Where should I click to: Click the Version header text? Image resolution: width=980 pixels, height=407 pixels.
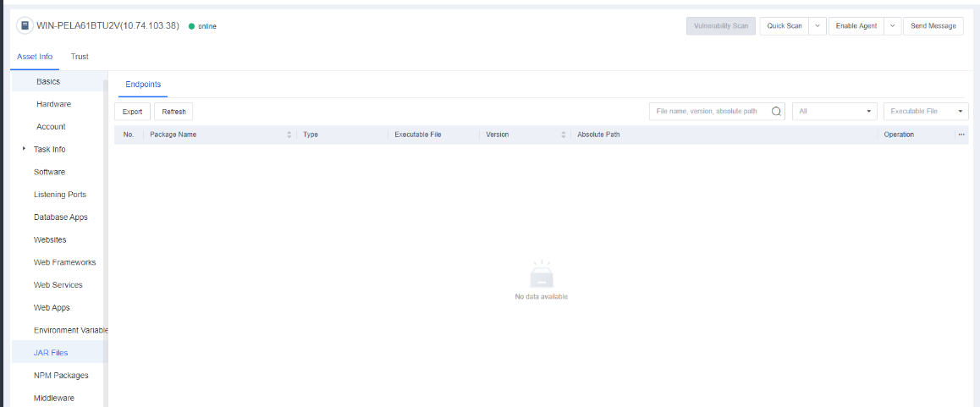497,135
